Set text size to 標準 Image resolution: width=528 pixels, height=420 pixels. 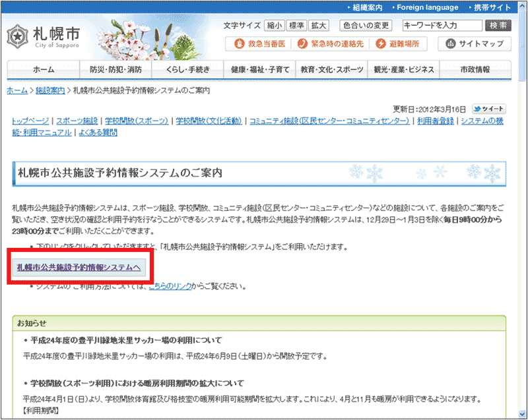[296, 26]
